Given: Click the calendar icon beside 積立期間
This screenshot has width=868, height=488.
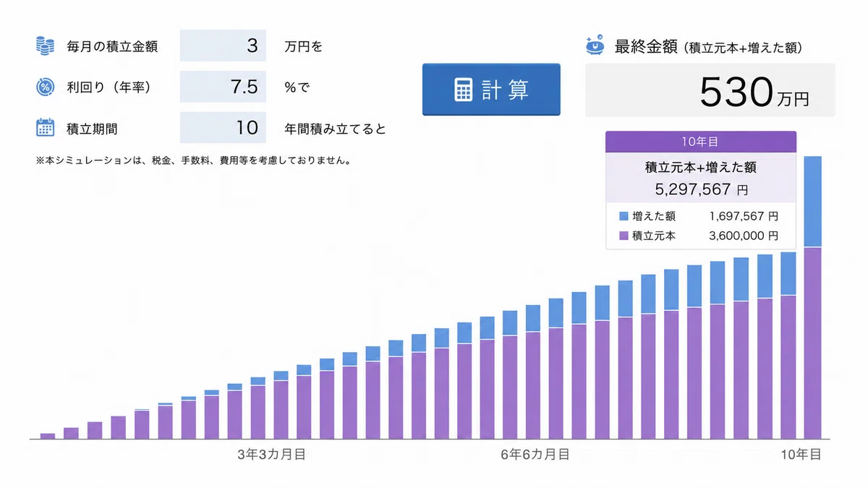Looking at the screenshot, I should (x=45, y=128).
